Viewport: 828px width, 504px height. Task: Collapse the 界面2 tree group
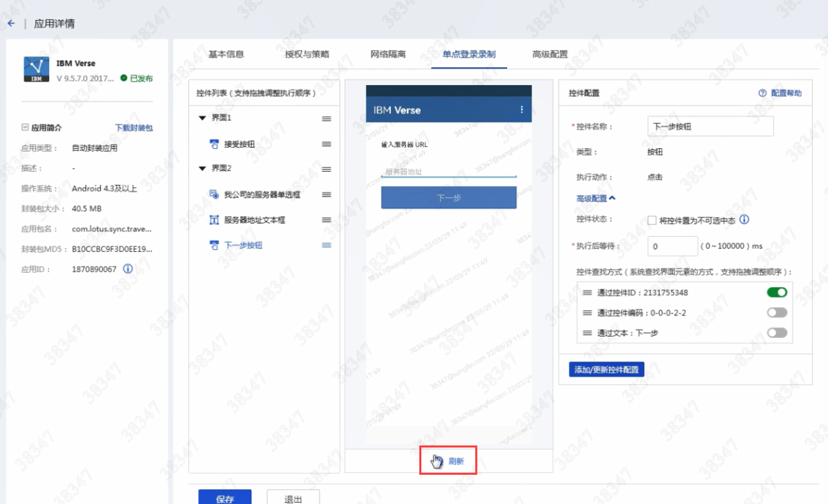tap(202, 169)
